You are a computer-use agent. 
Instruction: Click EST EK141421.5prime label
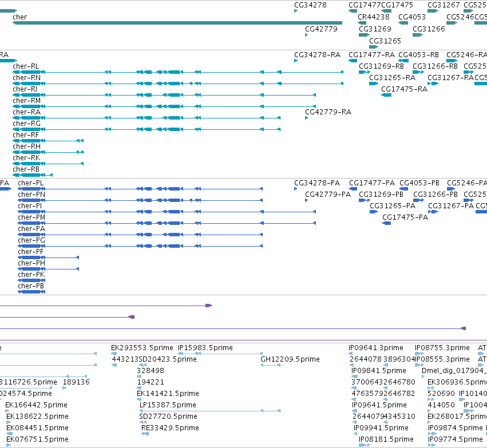click(x=168, y=394)
